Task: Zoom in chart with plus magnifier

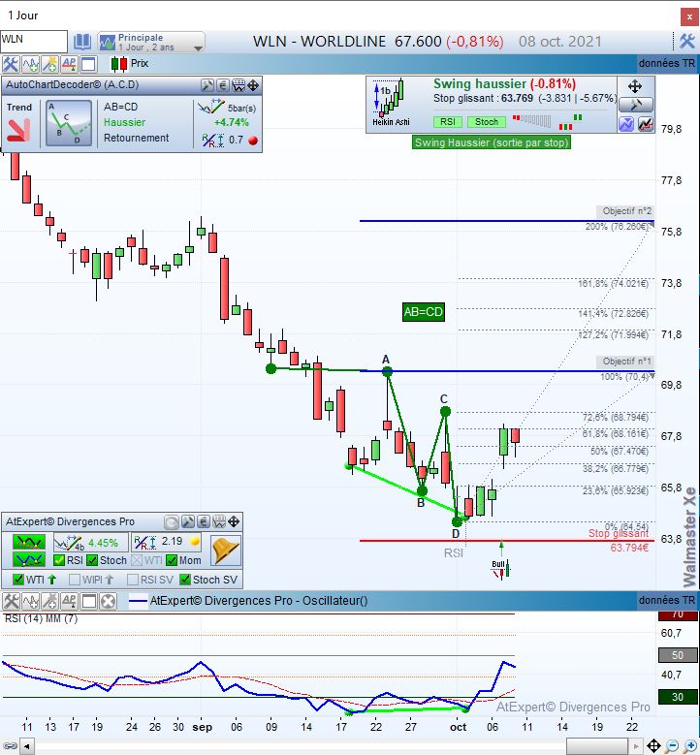Action: (690, 746)
